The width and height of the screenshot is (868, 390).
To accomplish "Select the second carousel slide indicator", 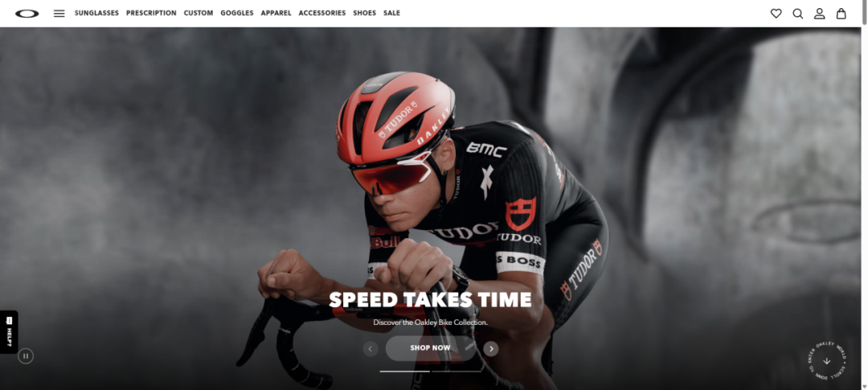I will pos(457,372).
